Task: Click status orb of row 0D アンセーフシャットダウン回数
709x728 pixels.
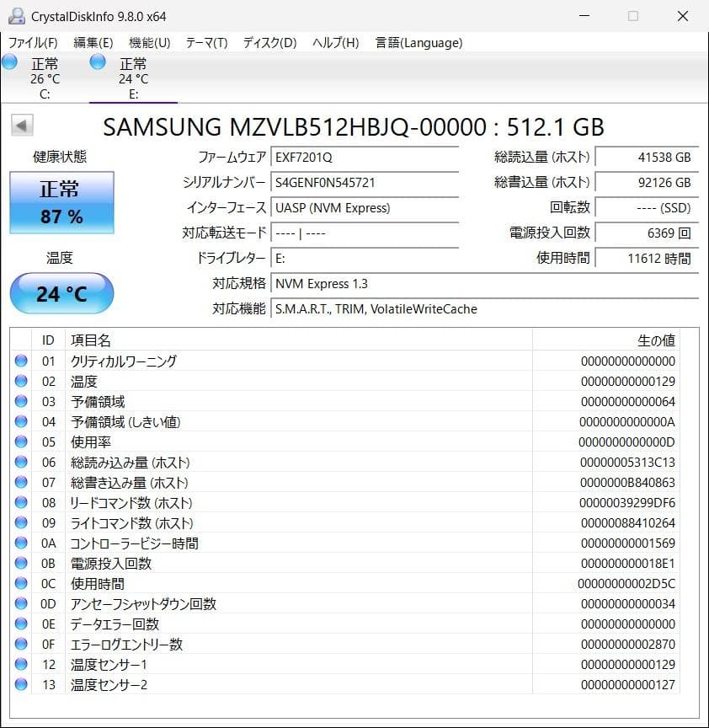Action: point(21,603)
